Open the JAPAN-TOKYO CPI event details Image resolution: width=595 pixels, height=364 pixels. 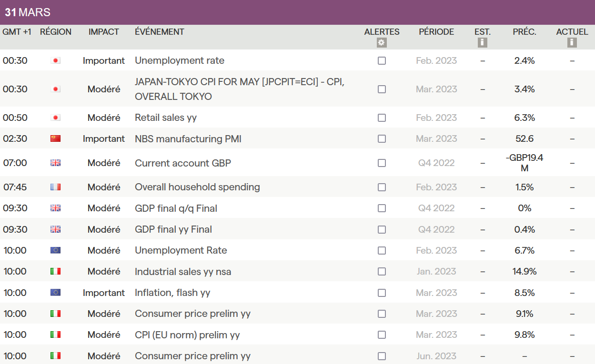pyautogui.click(x=240, y=89)
